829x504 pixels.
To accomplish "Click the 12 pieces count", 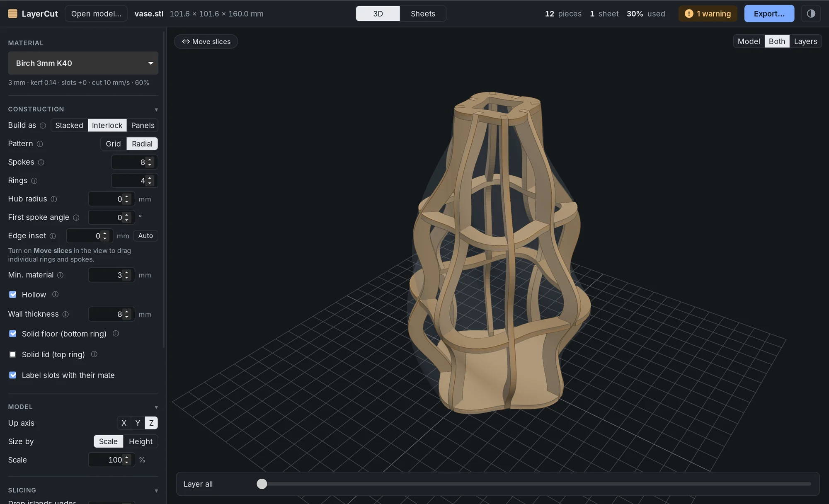I will pos(563,14).
